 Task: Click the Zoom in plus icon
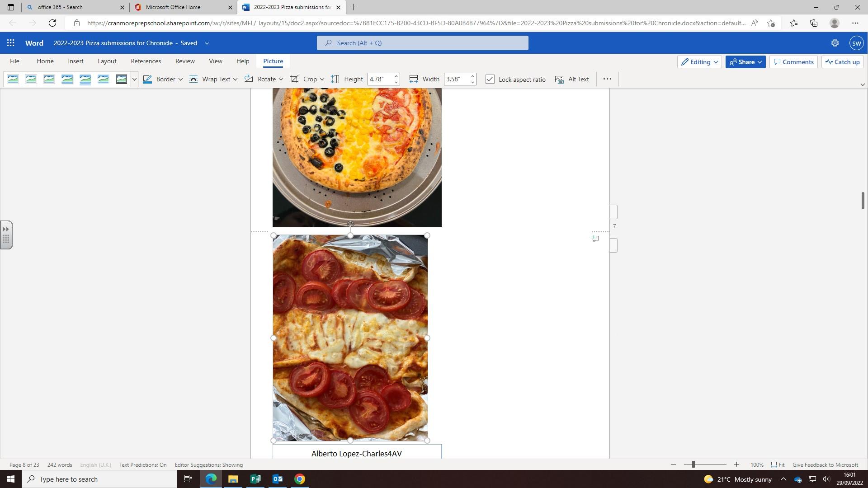coord(736,465)
